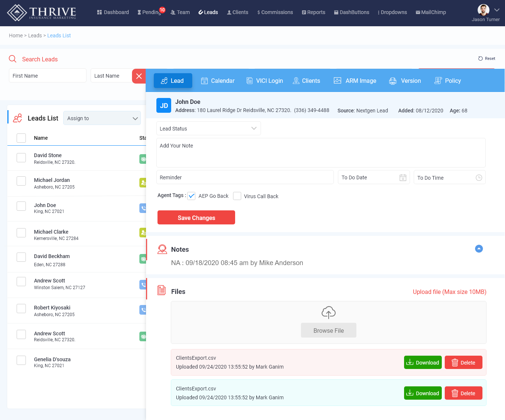Click the cloud upload icon
The image size is (505, 420).
pos(329,312)
